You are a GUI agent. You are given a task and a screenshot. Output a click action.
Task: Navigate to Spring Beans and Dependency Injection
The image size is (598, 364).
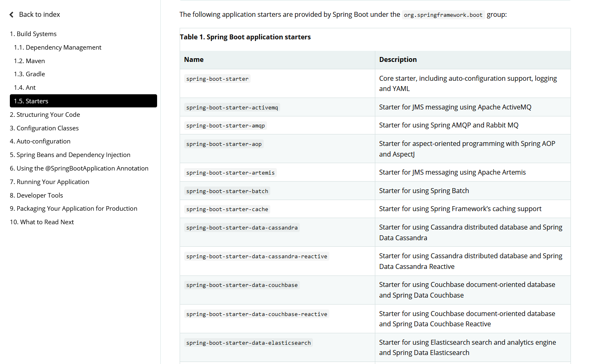click(70, 155)
